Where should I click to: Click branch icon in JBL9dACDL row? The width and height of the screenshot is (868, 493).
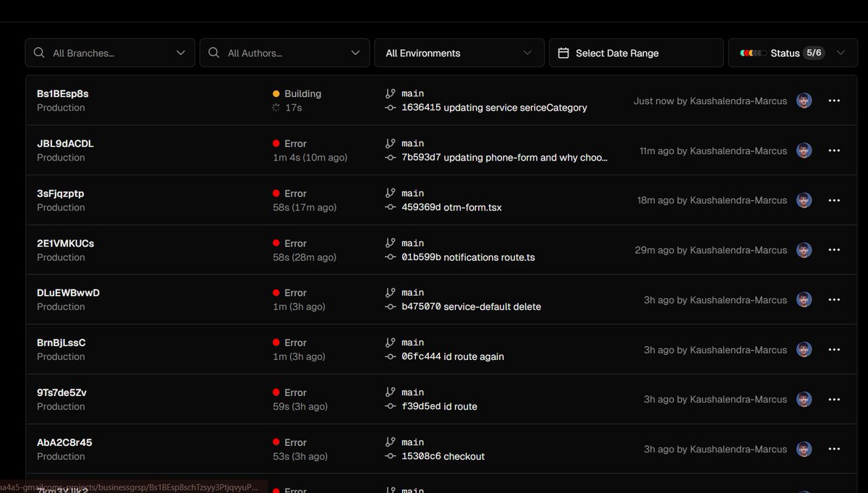tap(391, 143)
